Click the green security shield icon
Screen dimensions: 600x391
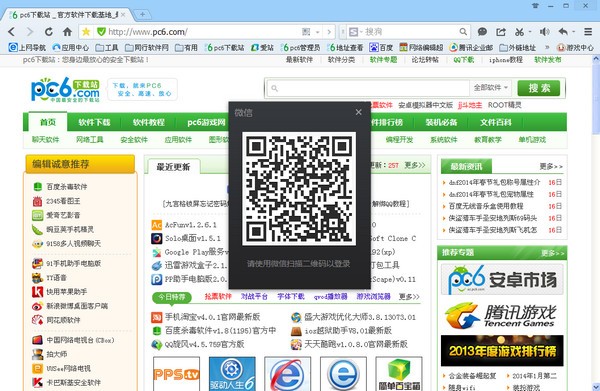(101, 32)
